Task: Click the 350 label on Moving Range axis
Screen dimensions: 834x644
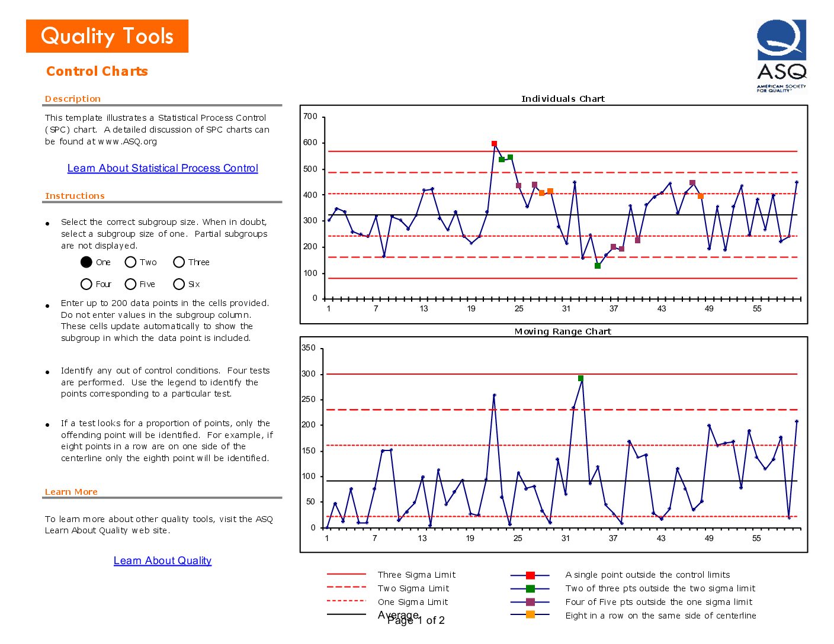Action: (x=309, y=348)
